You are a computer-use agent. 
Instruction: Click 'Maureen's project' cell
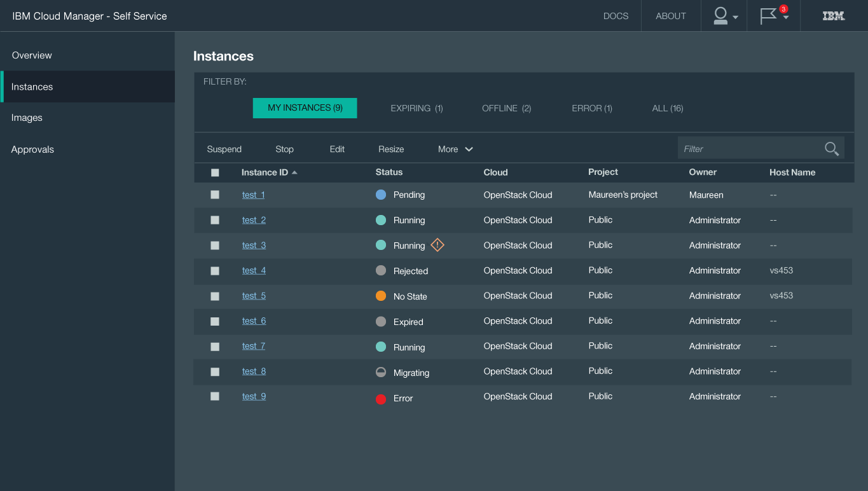(623, 195)
